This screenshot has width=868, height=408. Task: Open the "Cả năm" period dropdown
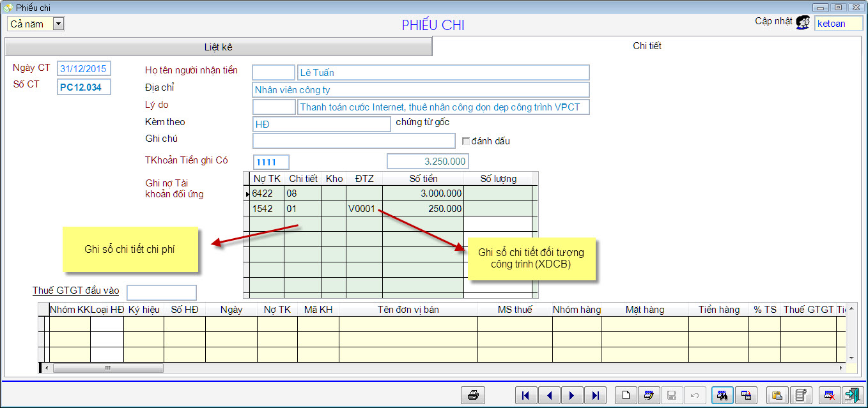tap(58, 24)
